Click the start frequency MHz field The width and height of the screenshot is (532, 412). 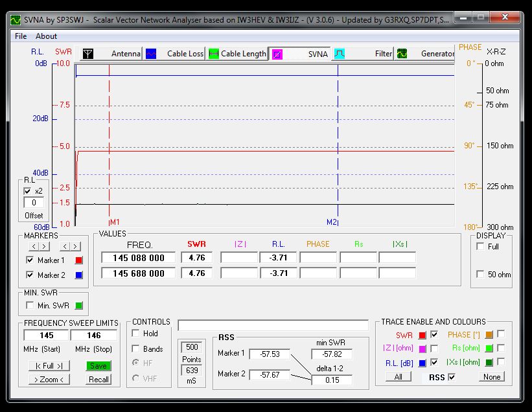point(46,336)
